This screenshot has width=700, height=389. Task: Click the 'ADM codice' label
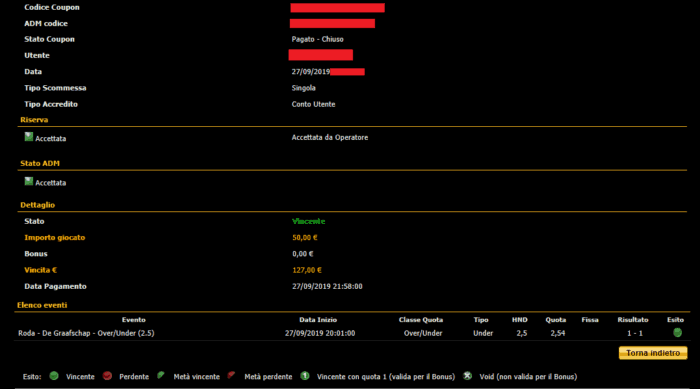tap(46, 23)
